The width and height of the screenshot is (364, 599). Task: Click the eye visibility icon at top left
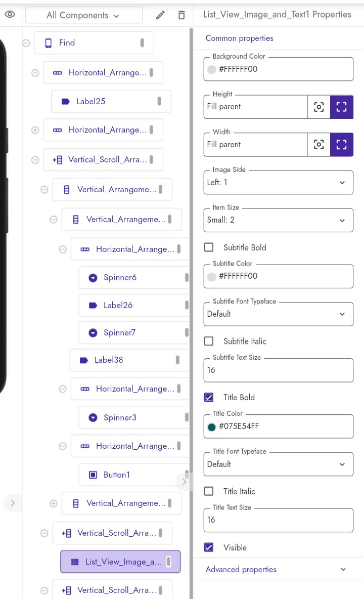click(x=10, y=15)
